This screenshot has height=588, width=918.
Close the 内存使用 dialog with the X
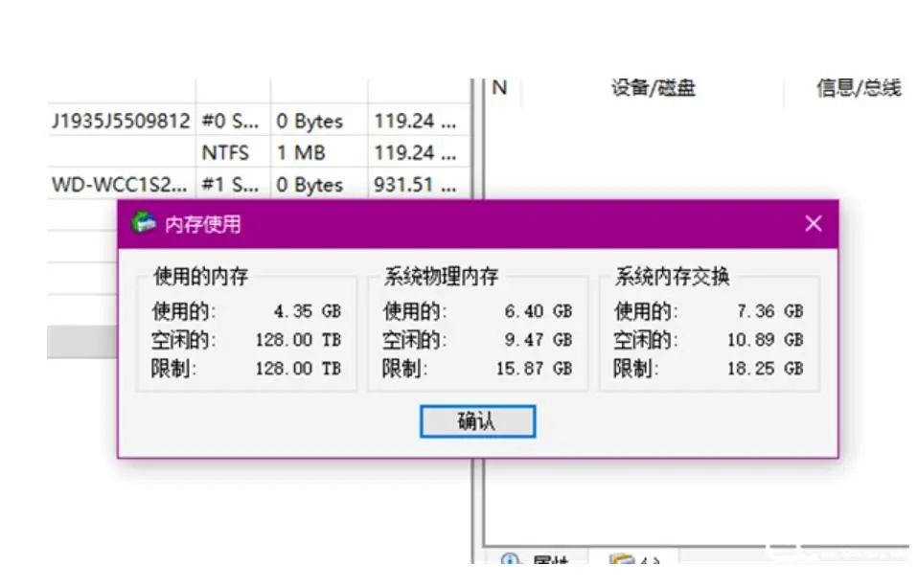pyautogui.click(x=813, y=223)
